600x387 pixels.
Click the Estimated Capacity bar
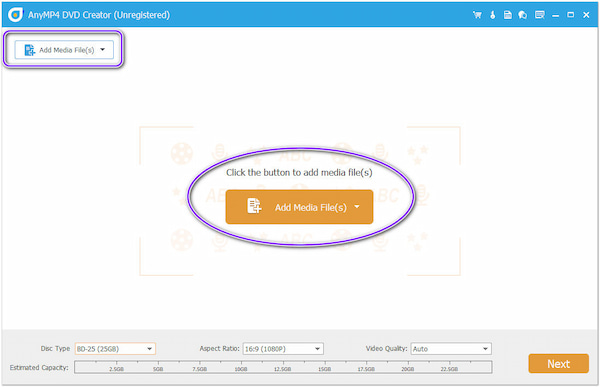283,367
